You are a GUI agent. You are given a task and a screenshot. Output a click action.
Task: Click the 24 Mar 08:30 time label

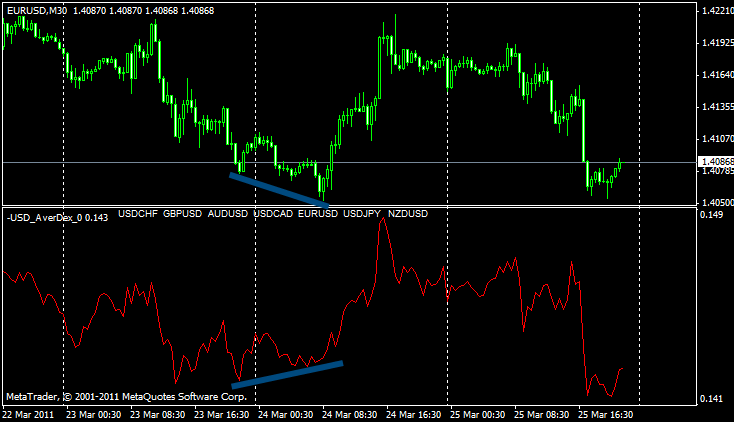[x=351, y=413]
